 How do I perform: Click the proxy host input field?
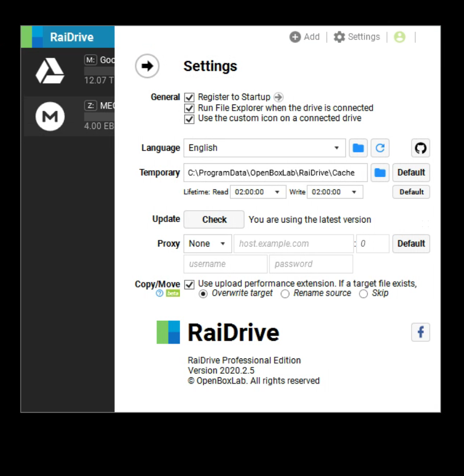tap(293, 244)
